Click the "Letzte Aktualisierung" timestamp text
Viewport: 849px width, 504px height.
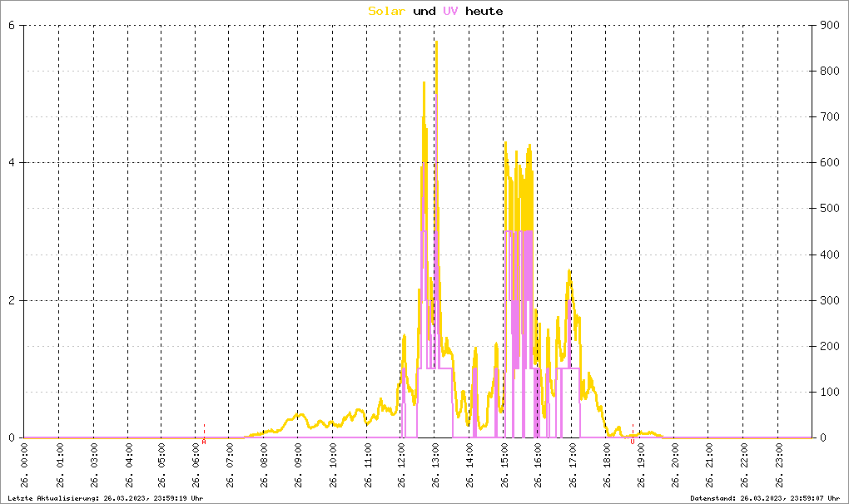tap(104, 497)
